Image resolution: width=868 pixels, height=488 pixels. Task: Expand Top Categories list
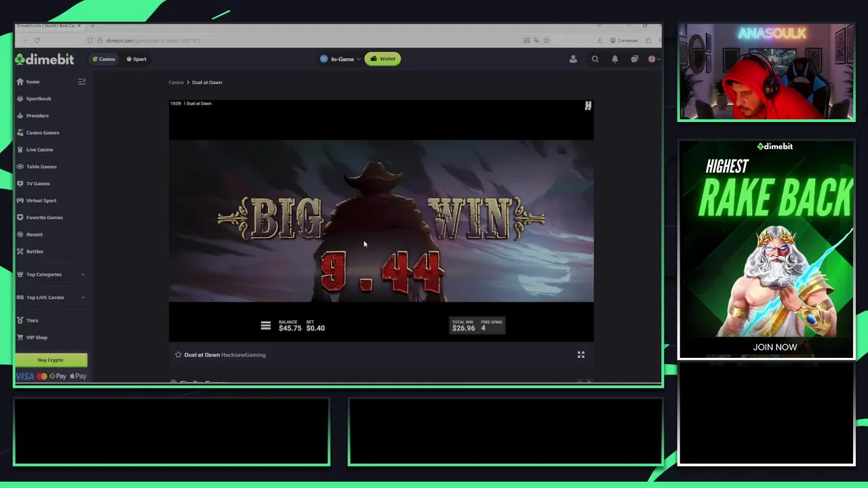51,274
